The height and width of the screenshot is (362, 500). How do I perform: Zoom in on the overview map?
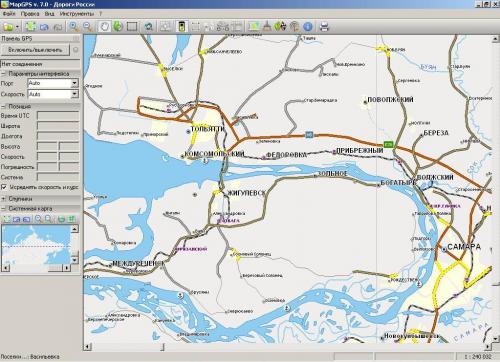39,219
